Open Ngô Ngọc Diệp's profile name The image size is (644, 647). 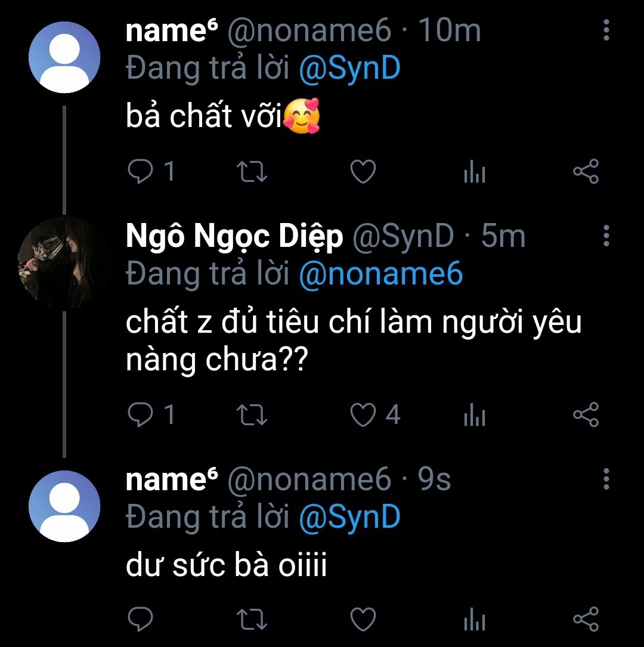(x=234, y=237)
